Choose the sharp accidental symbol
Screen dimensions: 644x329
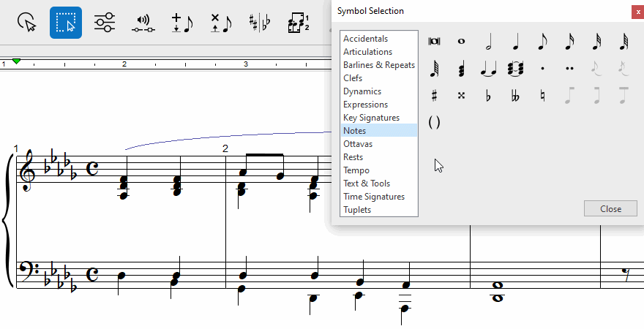coord(434,96)
